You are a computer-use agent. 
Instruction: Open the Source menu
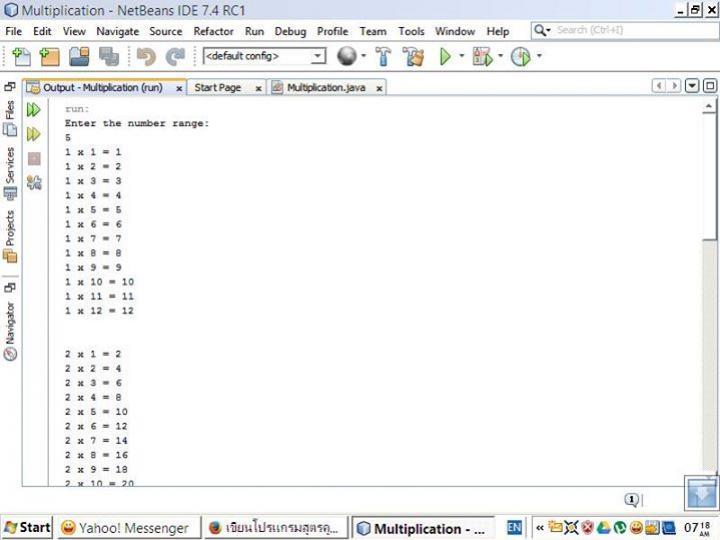tap(166, 31)
